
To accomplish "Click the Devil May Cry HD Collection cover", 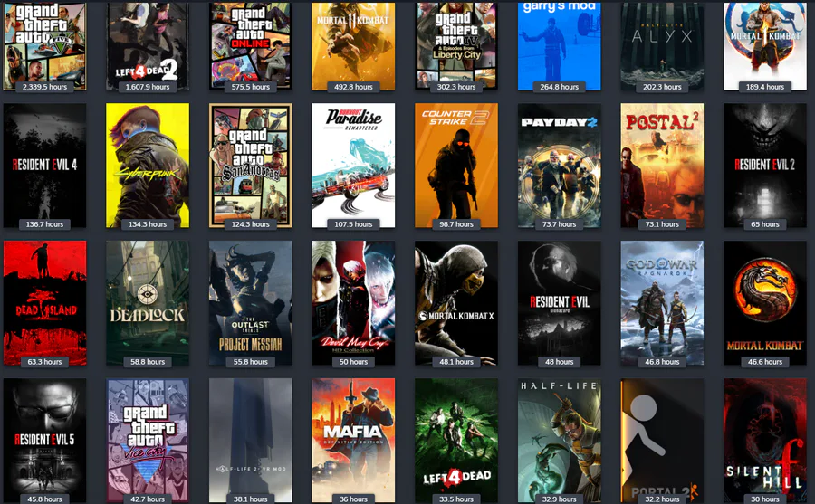I will point(353,303).
